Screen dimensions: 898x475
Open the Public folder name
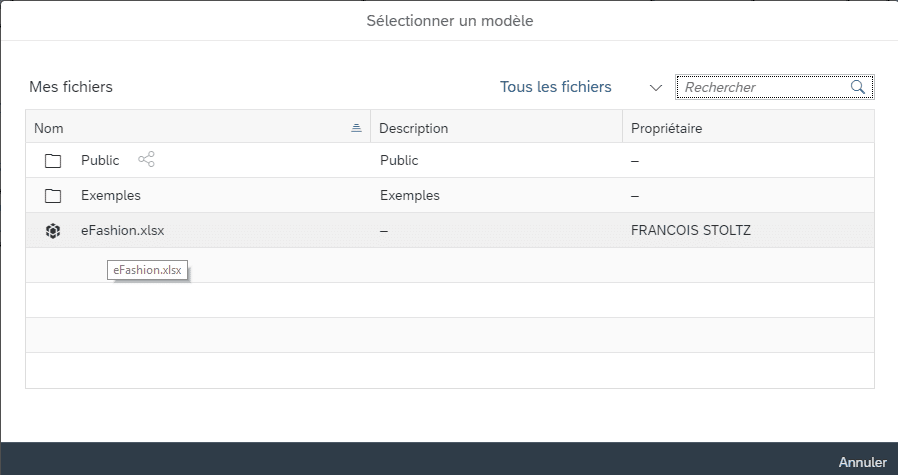[x=100, y=160]
